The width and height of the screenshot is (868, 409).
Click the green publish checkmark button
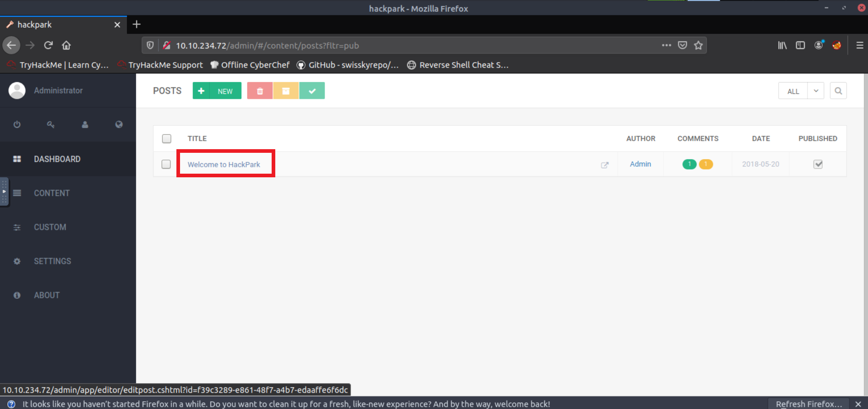[312, 91]
